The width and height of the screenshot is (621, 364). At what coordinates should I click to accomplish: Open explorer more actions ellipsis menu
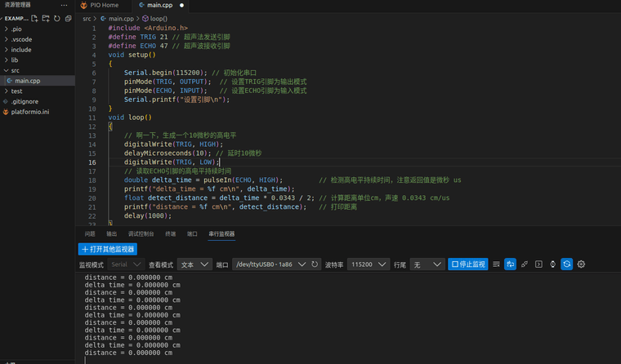click(65, 5)
